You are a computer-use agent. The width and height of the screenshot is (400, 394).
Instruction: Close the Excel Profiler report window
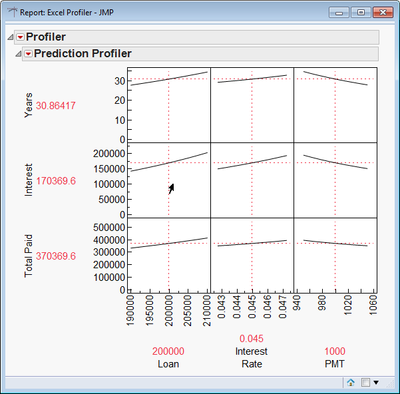[383, 13]
